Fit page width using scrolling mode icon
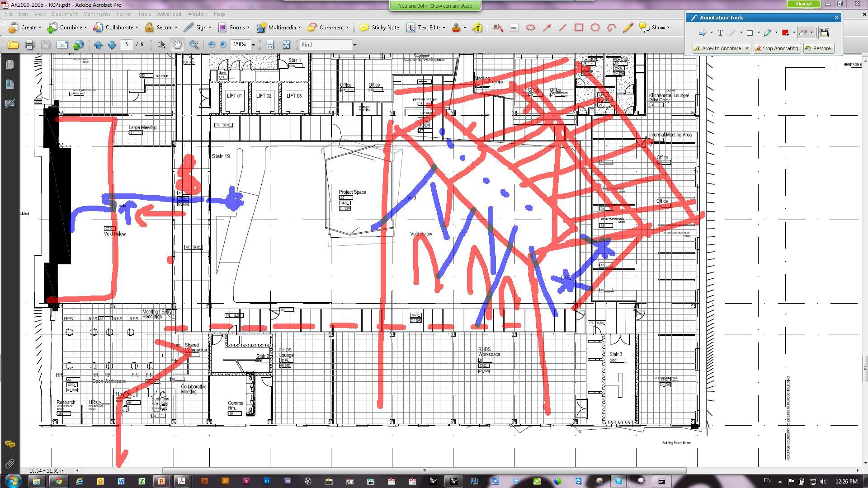This screenshot has height=488, width=868. [270, 45]
